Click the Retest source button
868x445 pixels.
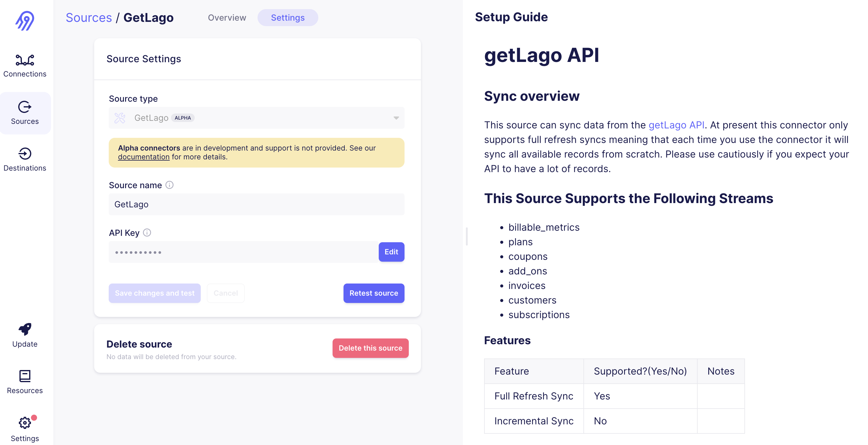pyautogui.click(x=374, y=293)
